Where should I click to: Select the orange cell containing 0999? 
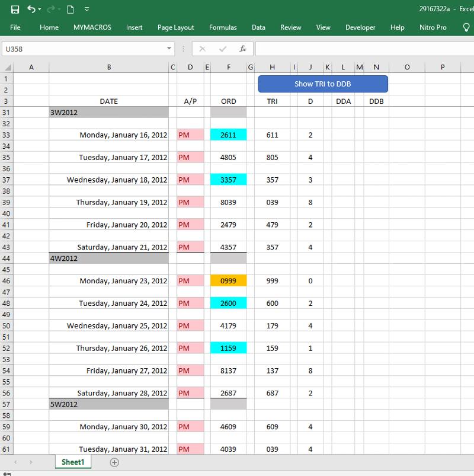click(228, 281)
